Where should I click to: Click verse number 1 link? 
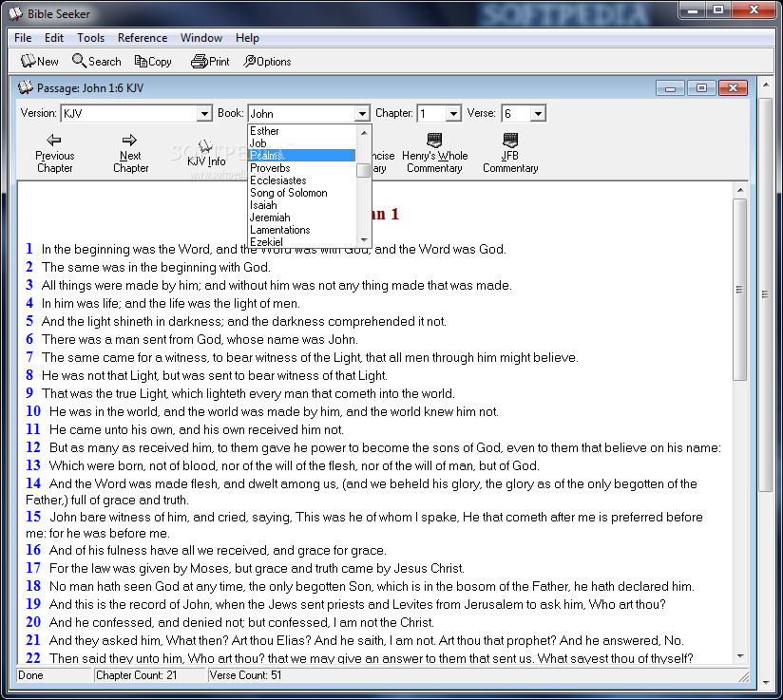click(29, 249)
